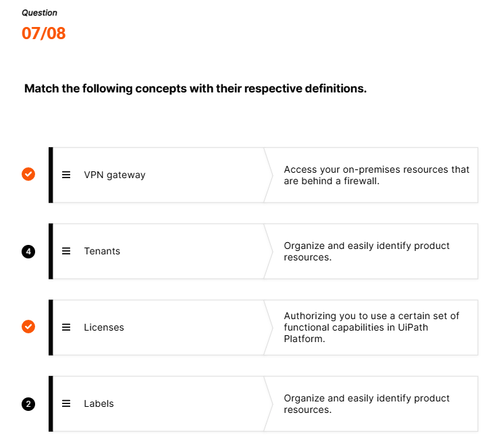Click the drag handle icon beside Labels
The image size is (501, 448).
(x=66, y=403)
